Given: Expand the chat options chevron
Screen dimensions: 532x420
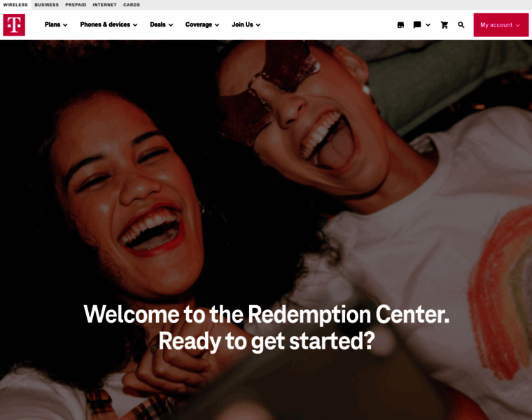Looking at the screenshot, I should coord(428,24).
